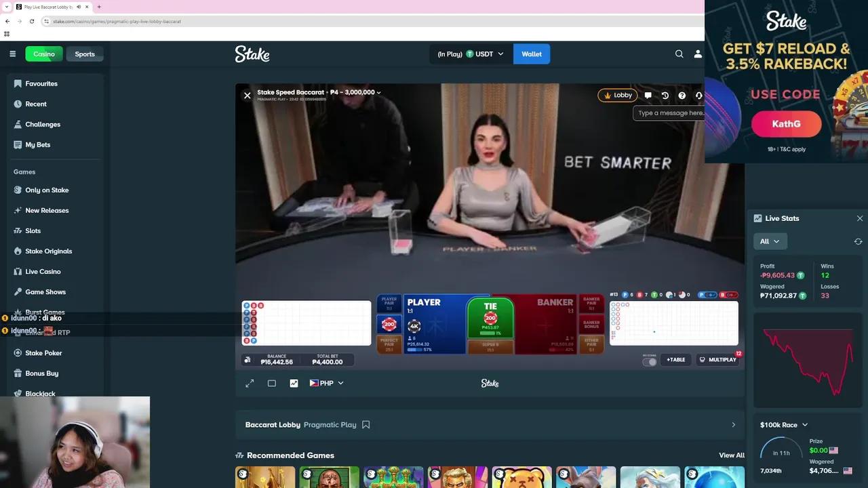Select the 200 betting chip
Viewport: 868px width, 488px height.
pos(389,324)
